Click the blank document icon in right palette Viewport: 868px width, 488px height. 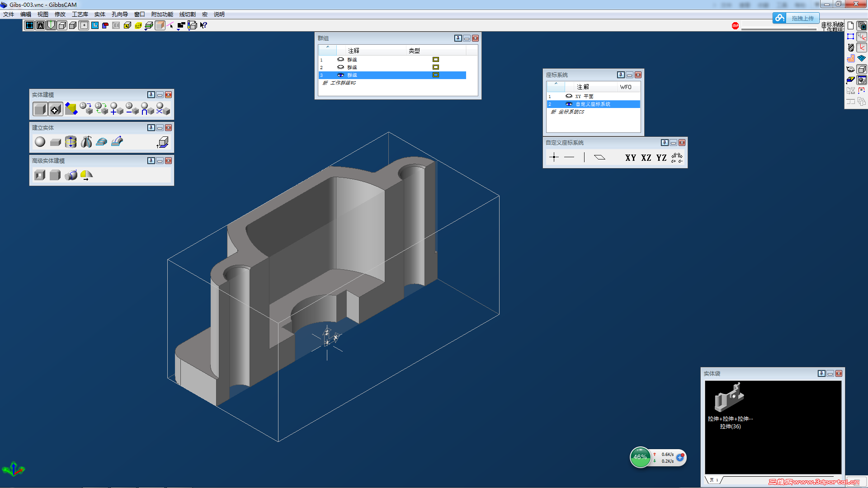point(850,25)
